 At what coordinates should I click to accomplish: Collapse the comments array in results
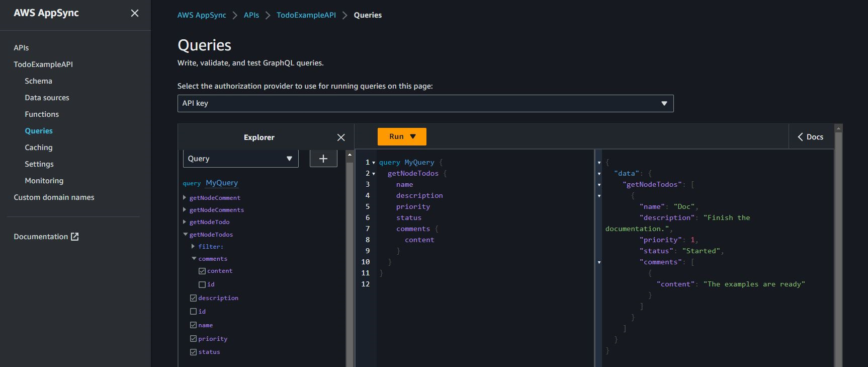(599, 262)
